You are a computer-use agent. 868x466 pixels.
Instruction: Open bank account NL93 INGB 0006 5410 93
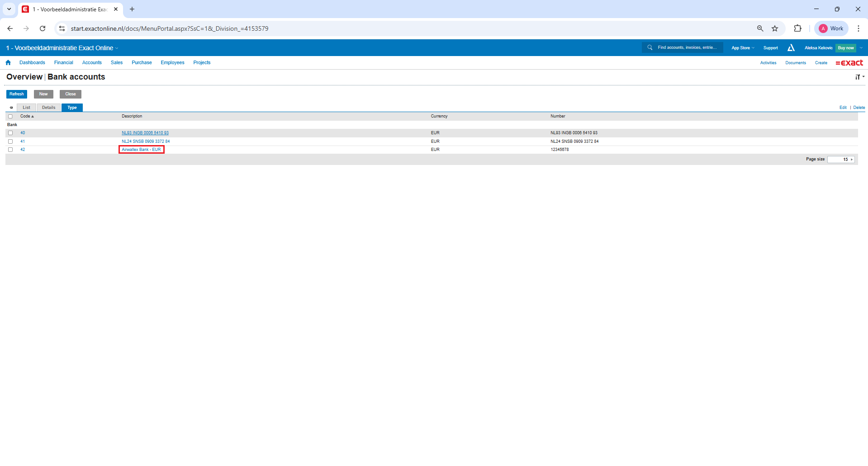(x=145, y=133)
